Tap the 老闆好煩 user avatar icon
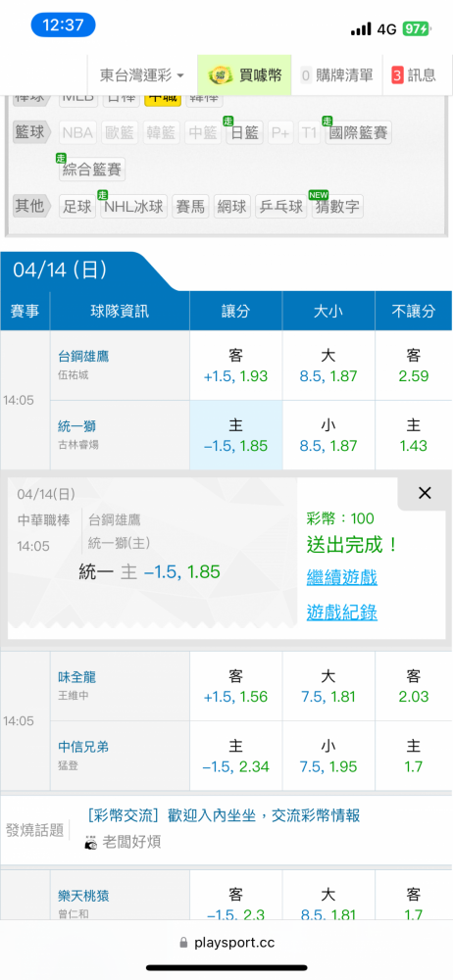The width and height of the screenshot is (453, 980). (x=91, y=842)
